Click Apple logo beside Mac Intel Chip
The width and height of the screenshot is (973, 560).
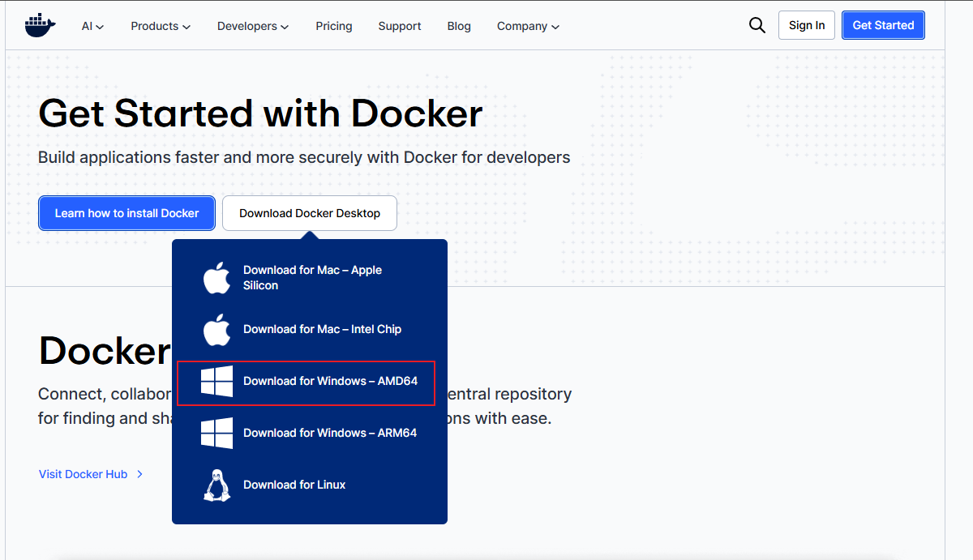point(216,330)
